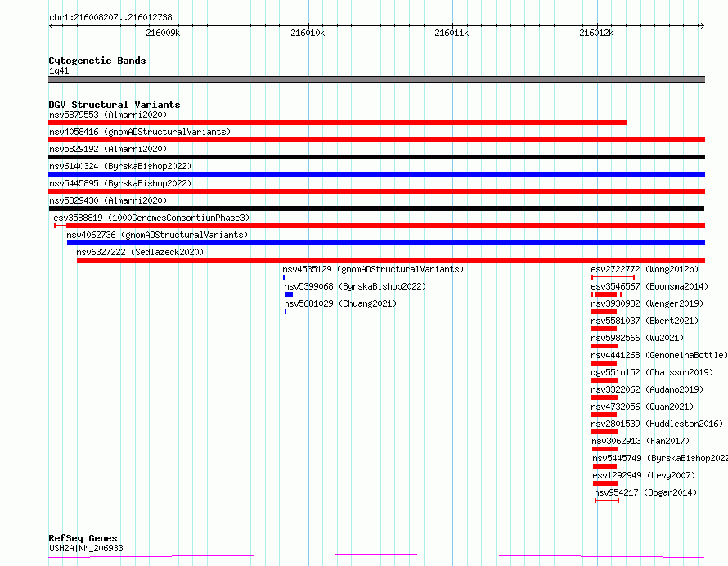The width and height of the screenshot is (728, 566).
Task: Click the 216011k ruler label
Action: 452,33
